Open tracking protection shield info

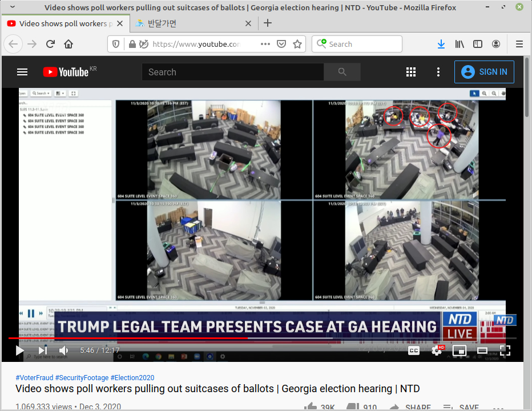point(116,44)
